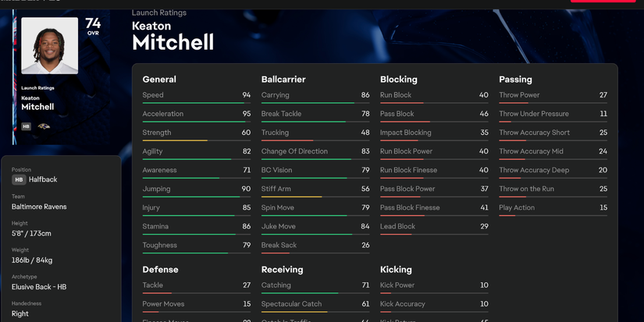The width and height of the screenshot is (644, 322).
Task: Click the Baltimore Ravens team name
Action: 39,207
